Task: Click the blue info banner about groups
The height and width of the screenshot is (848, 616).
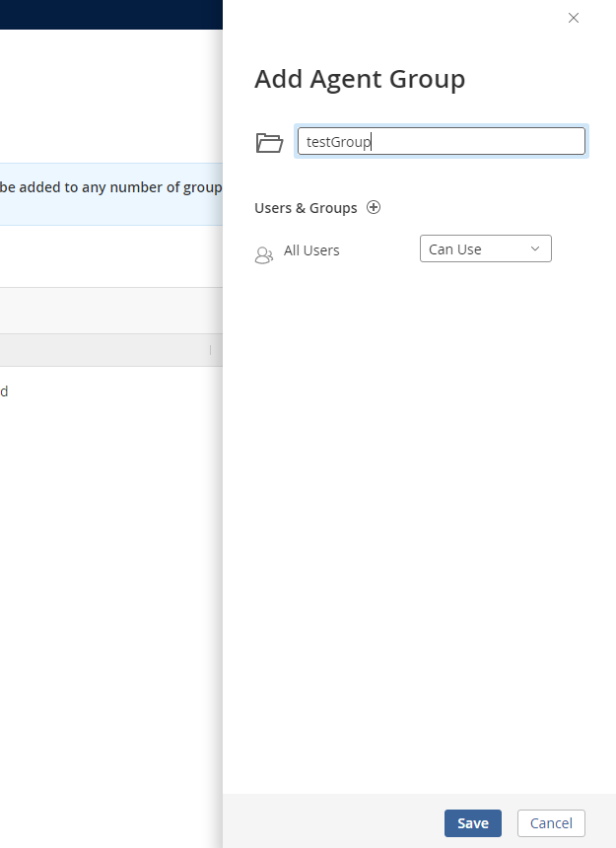Action: click(111, 194)
